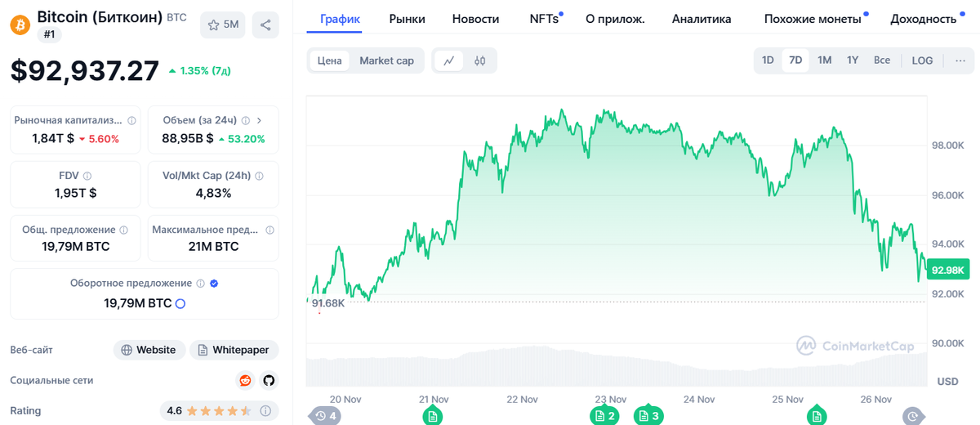Toggle chart to Market cap view

pyautogui.click(x=386, y=60)
